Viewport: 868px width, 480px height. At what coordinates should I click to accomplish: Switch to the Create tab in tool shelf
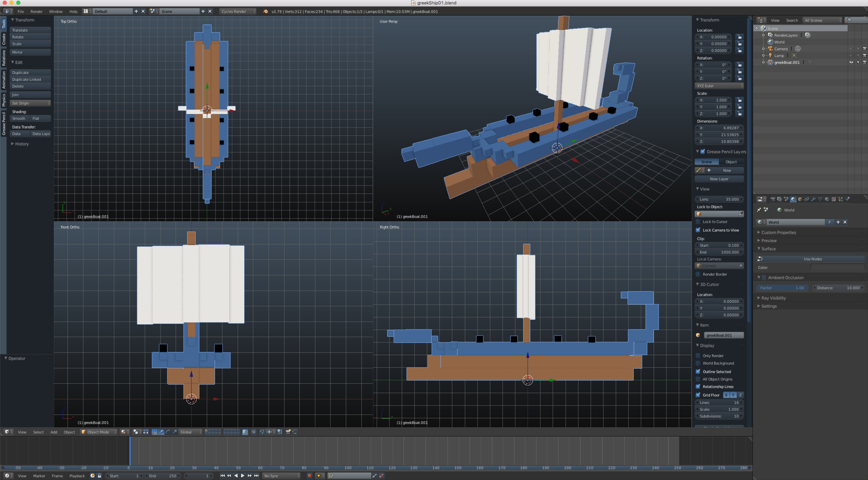pyautogui.click(x=4, y=39)
